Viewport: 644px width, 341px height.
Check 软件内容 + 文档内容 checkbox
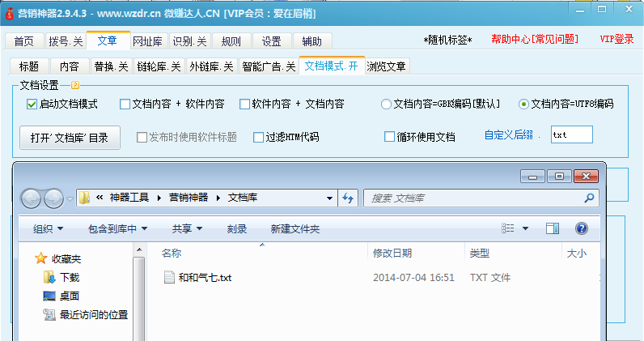click(244, 104)
